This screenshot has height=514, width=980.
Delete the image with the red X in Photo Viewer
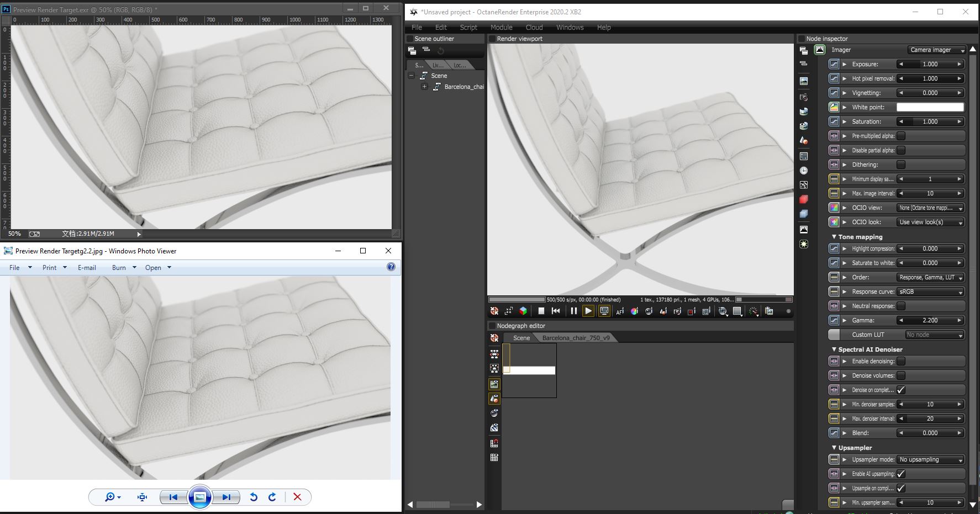point(297,497)
